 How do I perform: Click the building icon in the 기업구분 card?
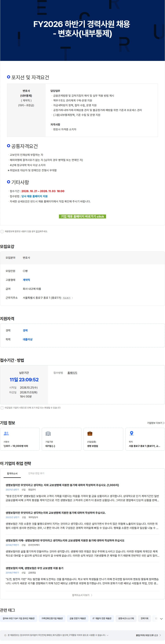click(x=48, y=433)
